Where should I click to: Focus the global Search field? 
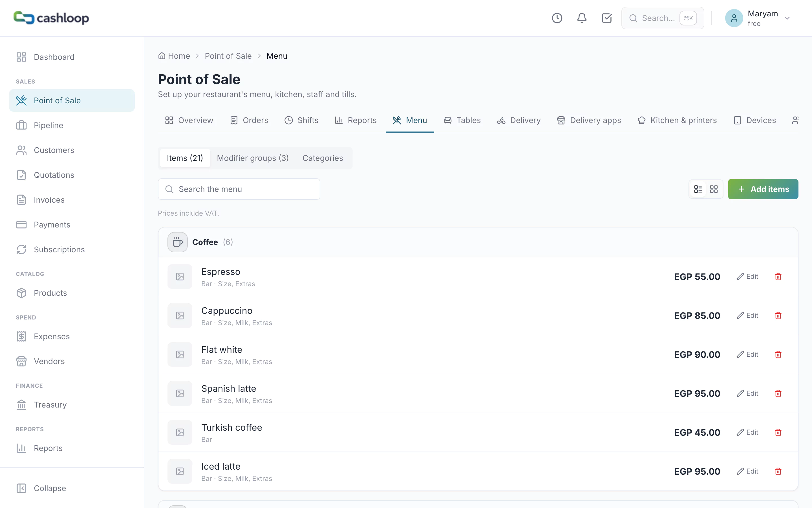pyautogui.click(x=662, y=18)
